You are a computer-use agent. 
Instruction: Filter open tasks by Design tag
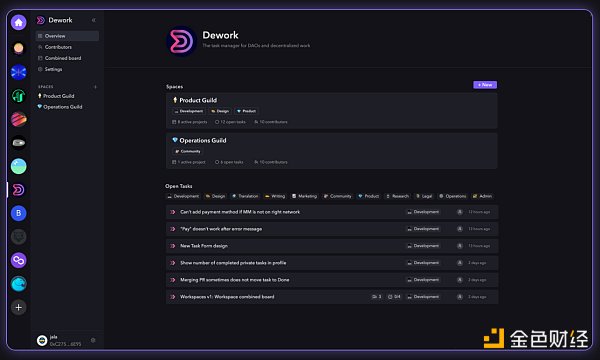coord(215,196)
